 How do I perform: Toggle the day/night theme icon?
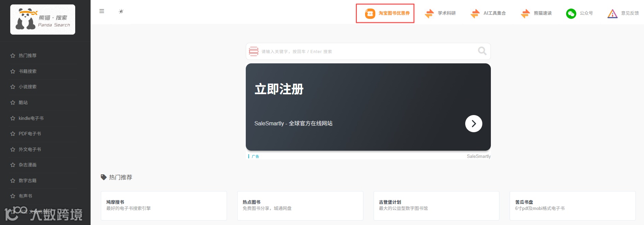(121, 11)
